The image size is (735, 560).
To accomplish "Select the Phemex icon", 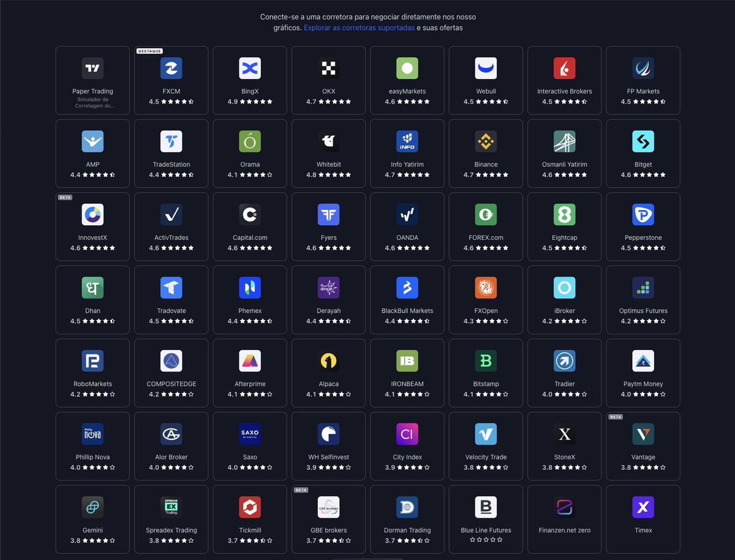I will click(x=250, y=288).
